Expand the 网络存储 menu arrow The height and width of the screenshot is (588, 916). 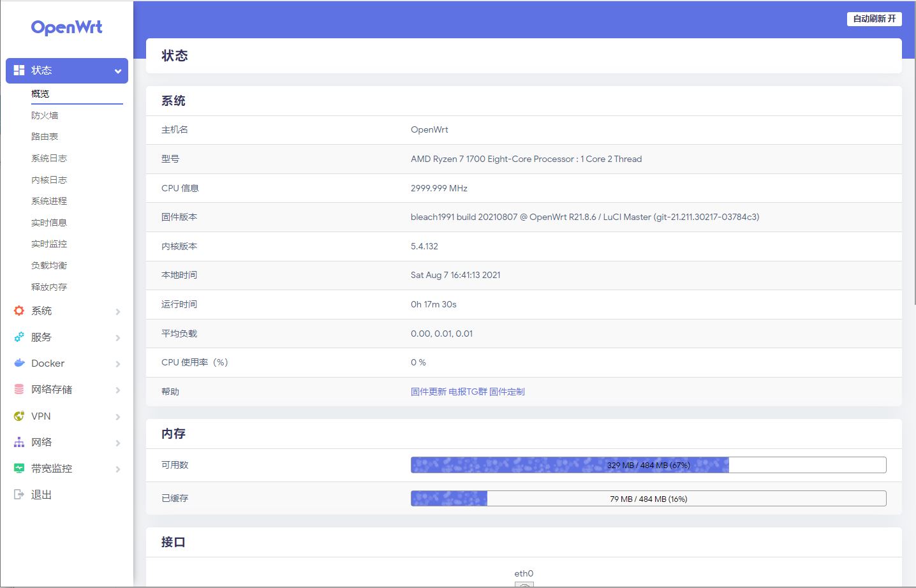coord(118,390)
